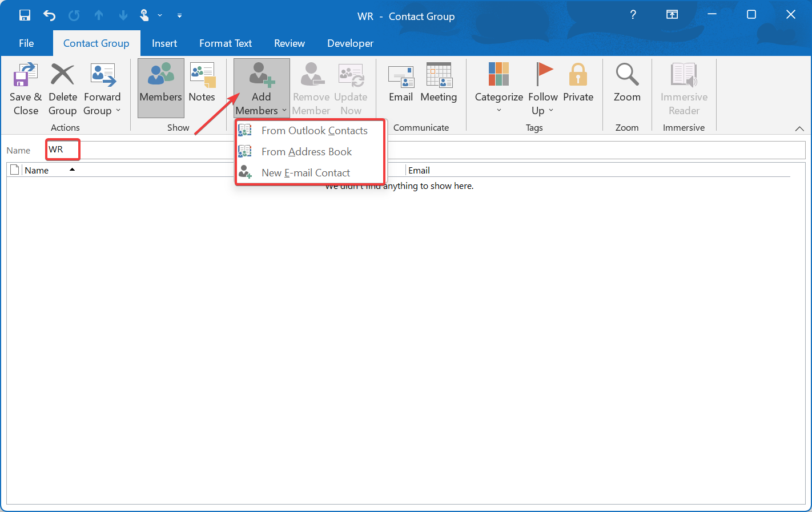The height and width of the screenshot is (512, 812).
Task: Select 'From Address Book' in the menu
Action: 307,152
